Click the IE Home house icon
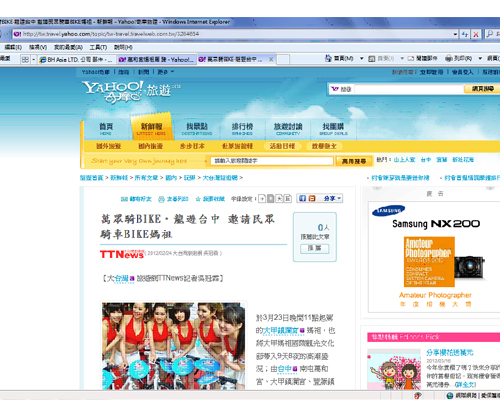 (328, 58)
